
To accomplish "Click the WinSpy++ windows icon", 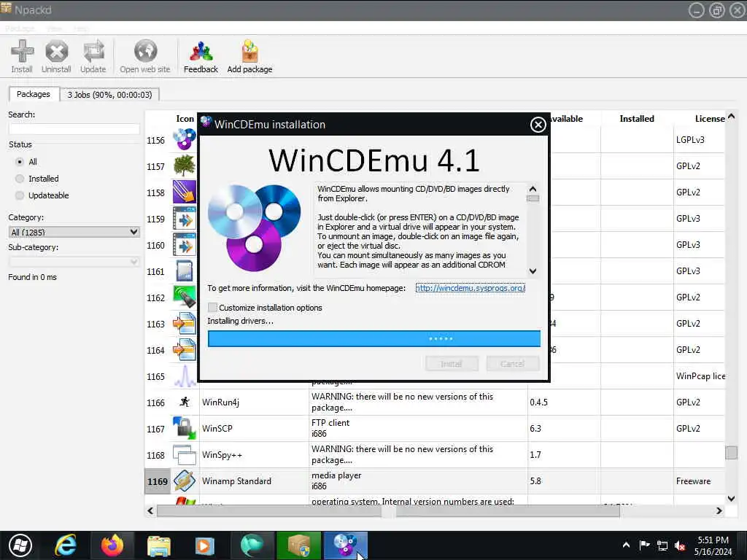I will (185, 455).
